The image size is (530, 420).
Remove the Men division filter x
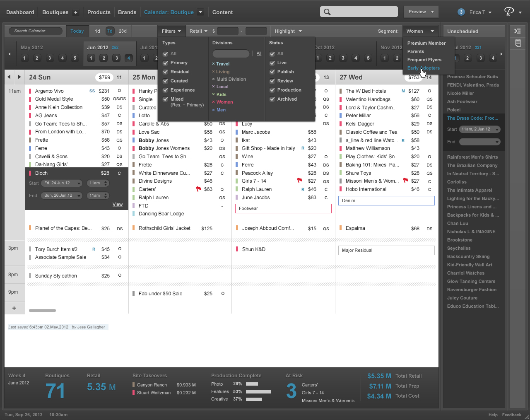[213, 110]
